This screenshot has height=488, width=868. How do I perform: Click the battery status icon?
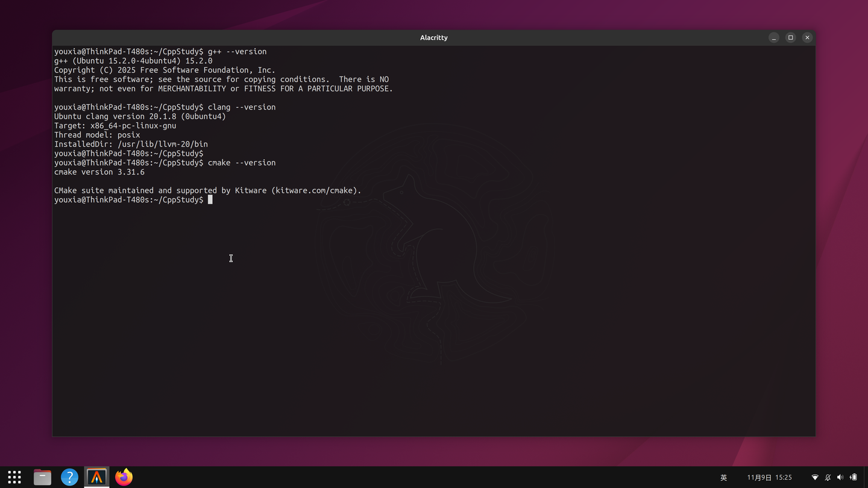point(854,478)
